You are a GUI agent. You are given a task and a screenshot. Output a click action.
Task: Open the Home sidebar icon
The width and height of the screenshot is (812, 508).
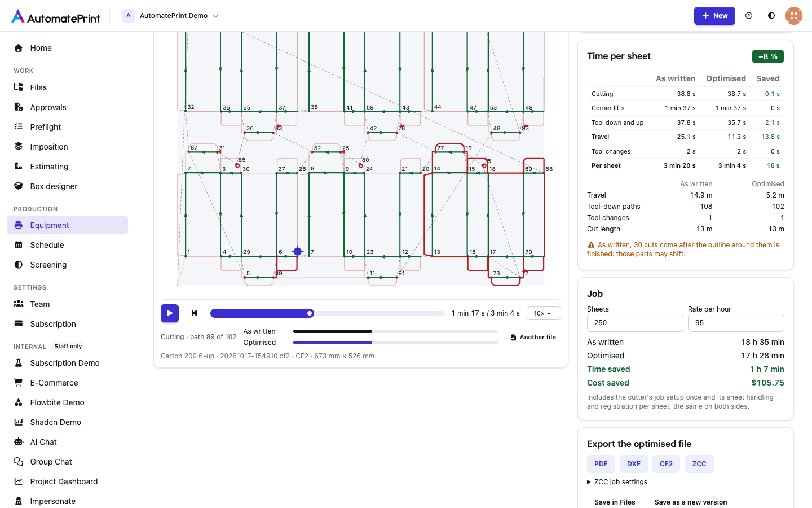point(19,48)
